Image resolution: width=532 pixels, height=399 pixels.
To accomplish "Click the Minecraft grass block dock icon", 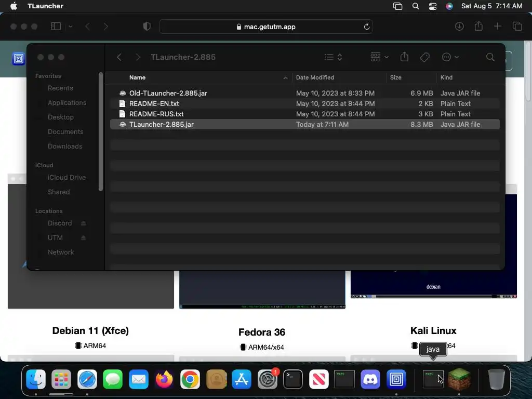I will (459, 379).
